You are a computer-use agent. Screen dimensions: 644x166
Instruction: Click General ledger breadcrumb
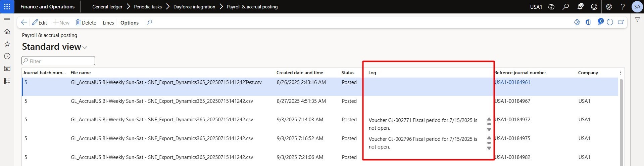(x=107, y=7)
